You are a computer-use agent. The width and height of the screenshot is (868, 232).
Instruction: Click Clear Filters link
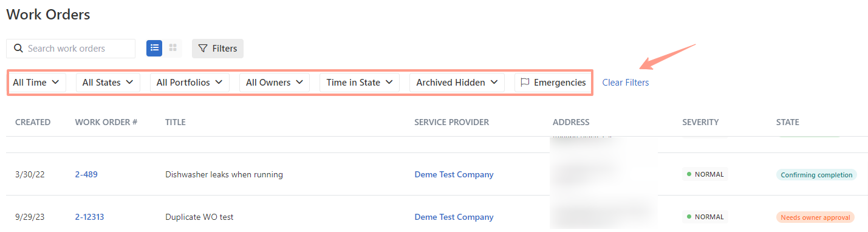pyautogui.click(x=626, y=83)
